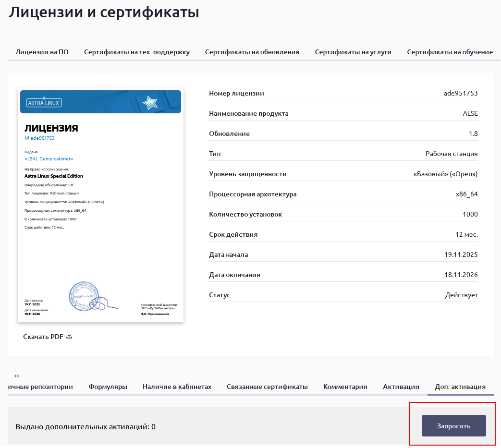Click the Дата начала label in table

(x=229, y=254)
